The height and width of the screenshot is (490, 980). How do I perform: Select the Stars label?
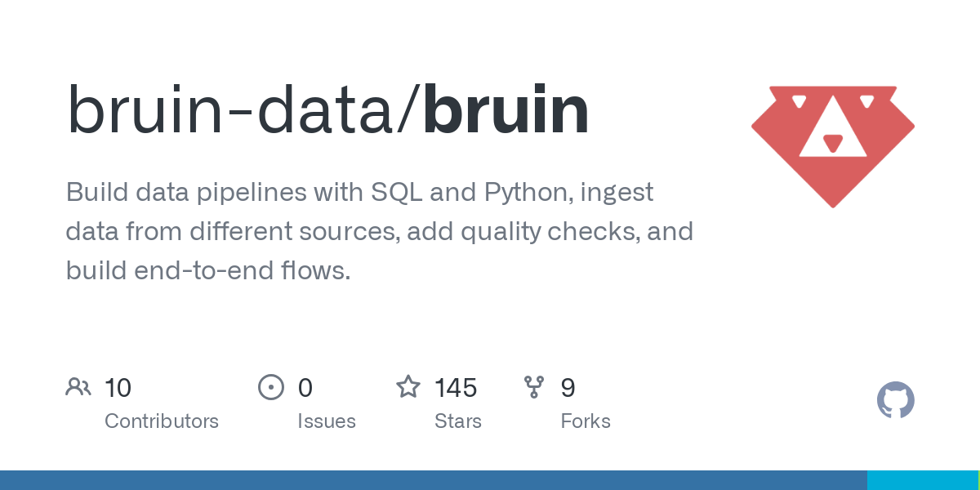tap(458, 421)
